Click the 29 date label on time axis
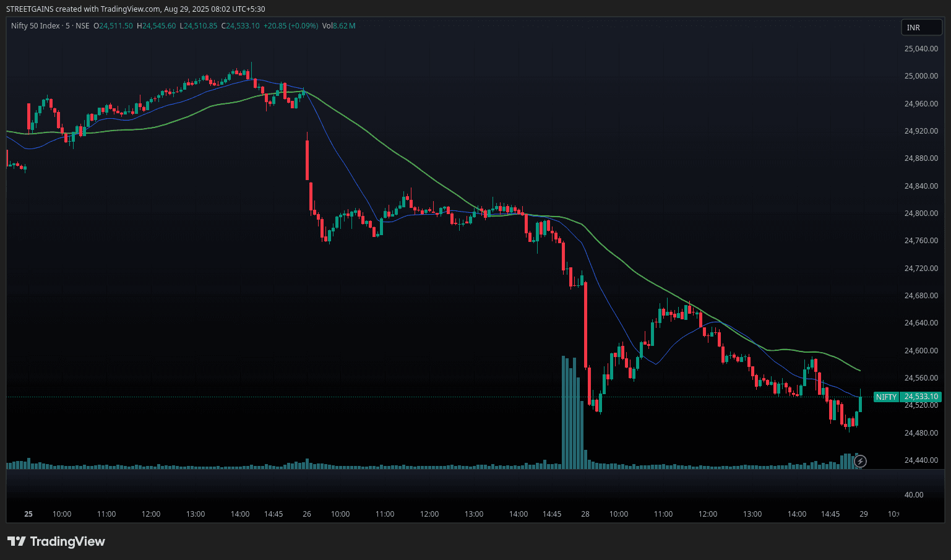Image resolution: width=951 pixels, height=560 pixels. point(864,514)
